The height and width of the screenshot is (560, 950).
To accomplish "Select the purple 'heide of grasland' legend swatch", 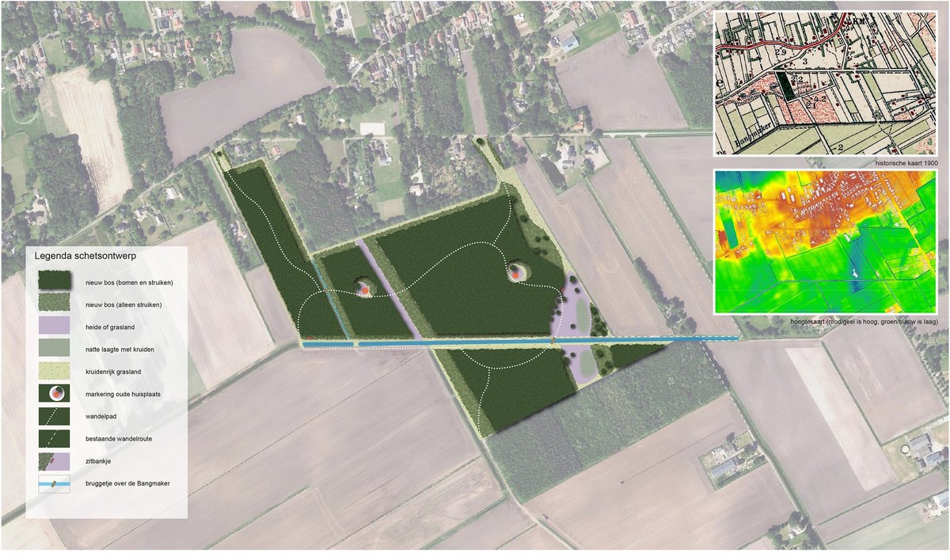I will pyautogui.click(x=55, y=325).
